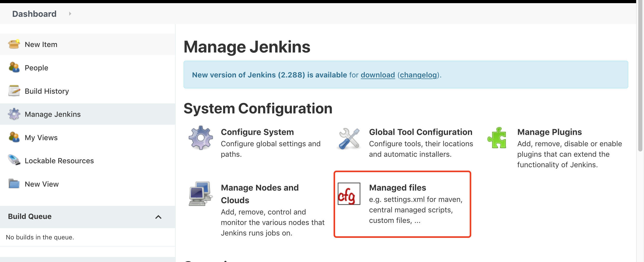The width and height of the screenshot is (644, 262).
Task: Click the Manage Jenkins gear icon in sidebar
Action: pyautogui.click(x=14, y=114)
